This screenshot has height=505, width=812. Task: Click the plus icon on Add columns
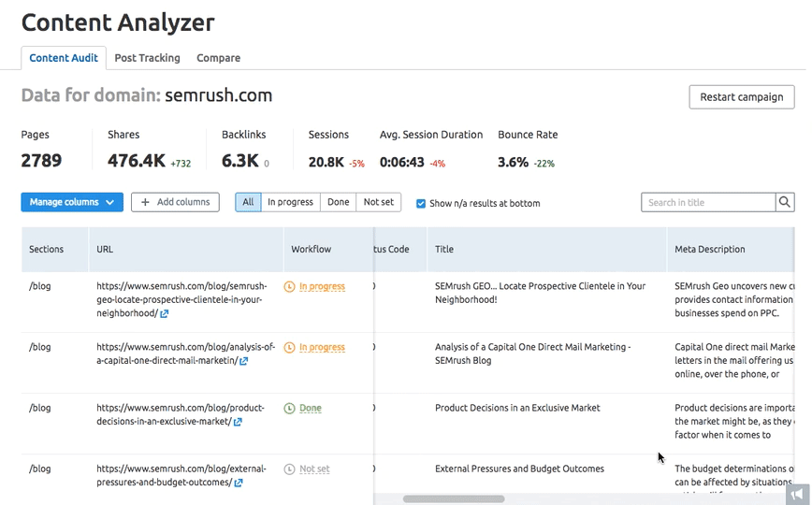point(145,202)
